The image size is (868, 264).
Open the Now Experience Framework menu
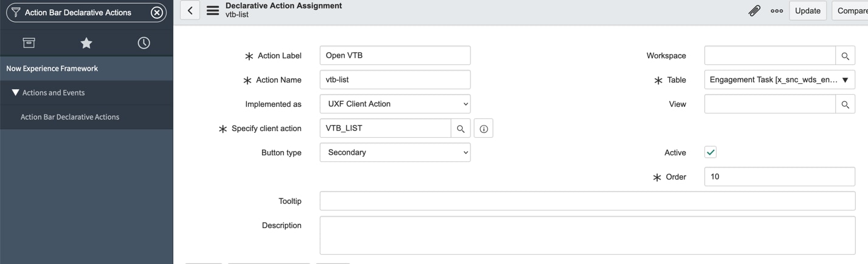click(86, 69)
